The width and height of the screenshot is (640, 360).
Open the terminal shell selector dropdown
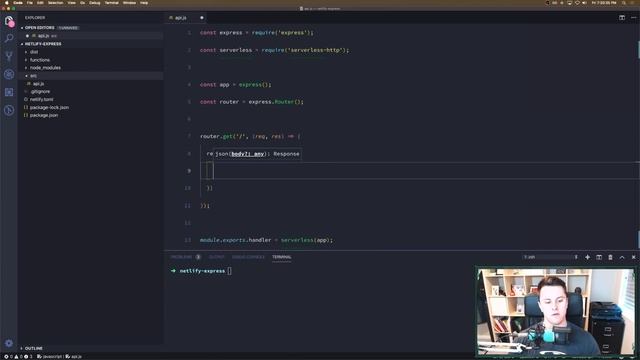[551, 257]
